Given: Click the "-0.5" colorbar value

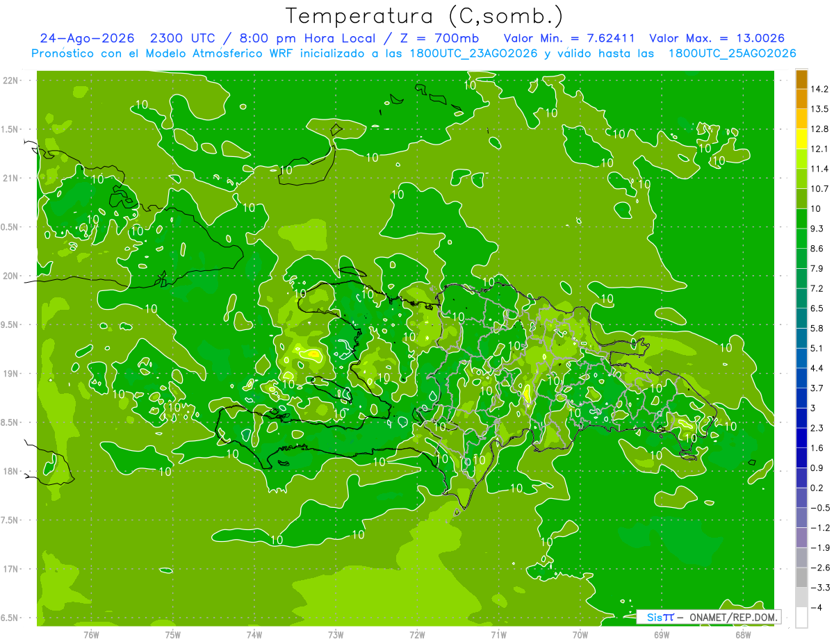Looking at the screenshot, I should [x=820, y=508].
